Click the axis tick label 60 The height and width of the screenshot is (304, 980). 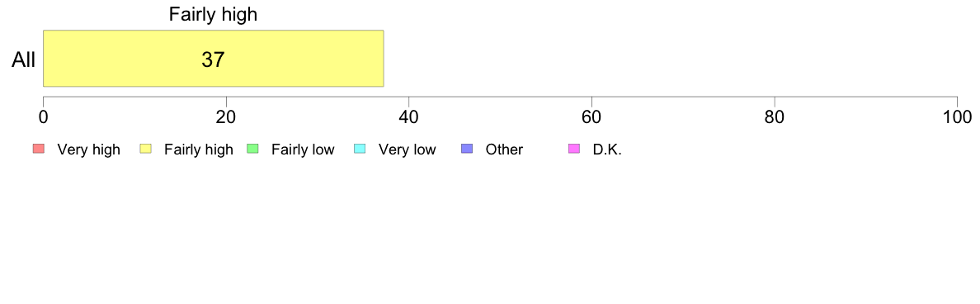point(591,116)
